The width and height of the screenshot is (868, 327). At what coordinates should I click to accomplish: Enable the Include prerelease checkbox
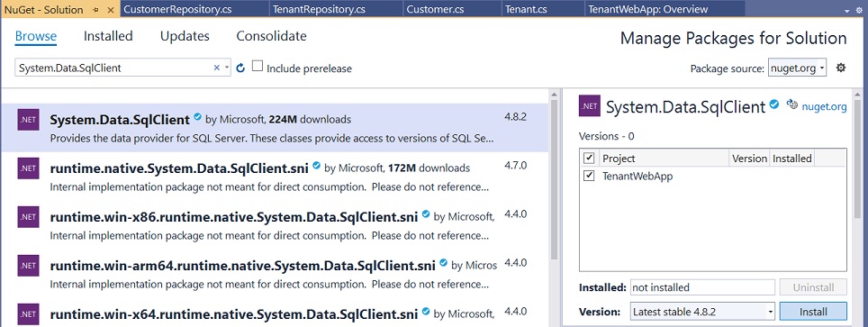(x=258, y=67)
